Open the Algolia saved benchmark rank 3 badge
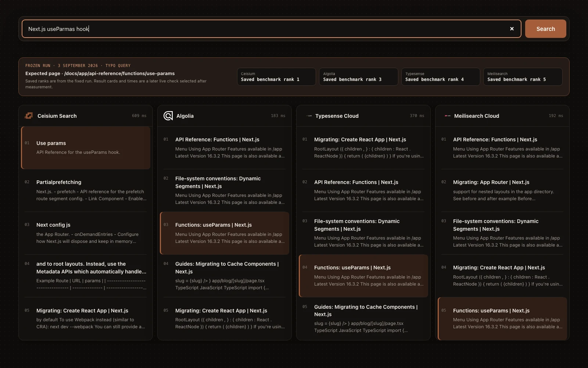 pos(358,77)
